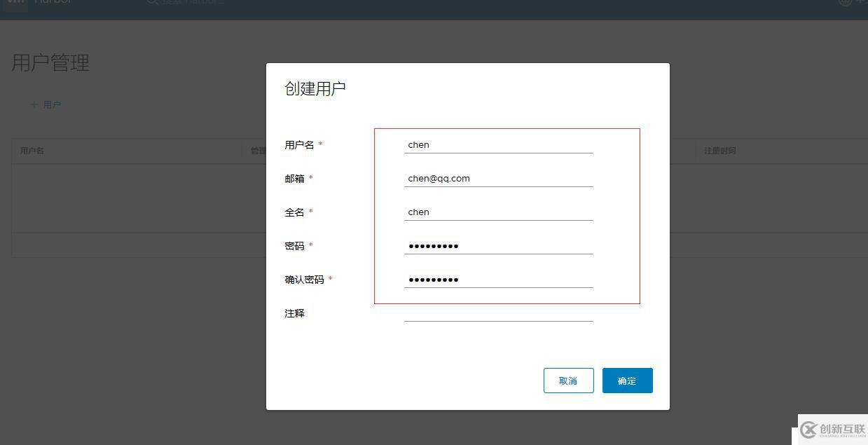Click the 创新互联 watermark logo
Viewport: 868px width, 445px height.
pyautogui.click(x=834, y=430)
